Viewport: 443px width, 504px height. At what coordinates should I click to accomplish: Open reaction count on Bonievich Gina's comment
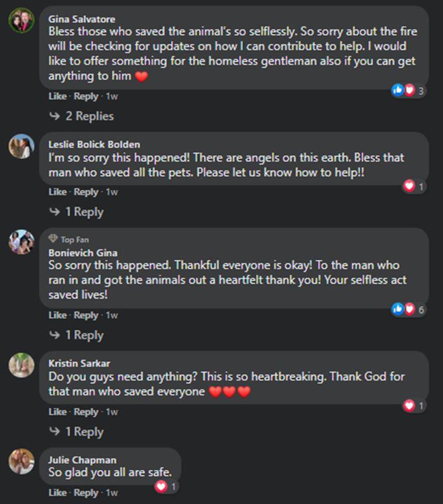click(x=410, y=310)
